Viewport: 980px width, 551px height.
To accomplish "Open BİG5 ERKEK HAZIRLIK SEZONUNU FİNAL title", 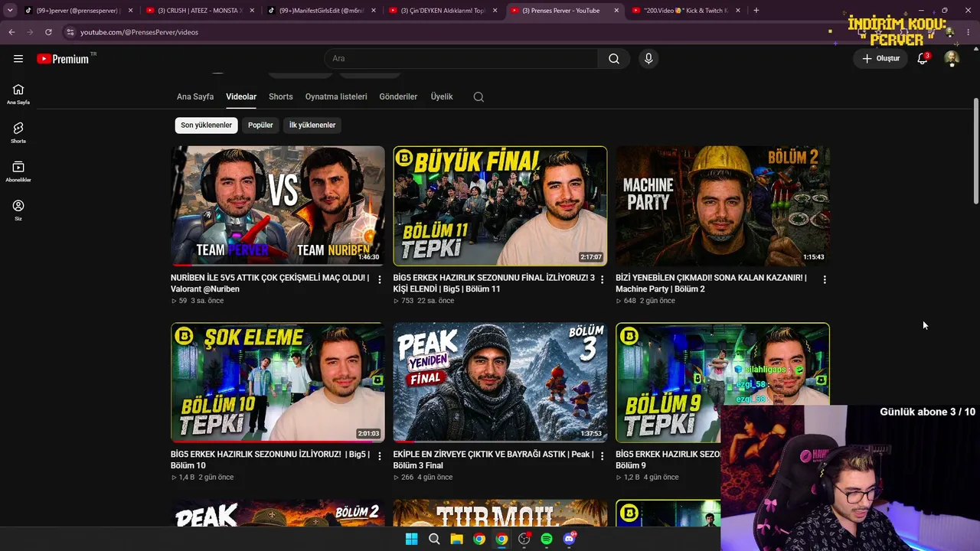I will [x=494, y=283].
